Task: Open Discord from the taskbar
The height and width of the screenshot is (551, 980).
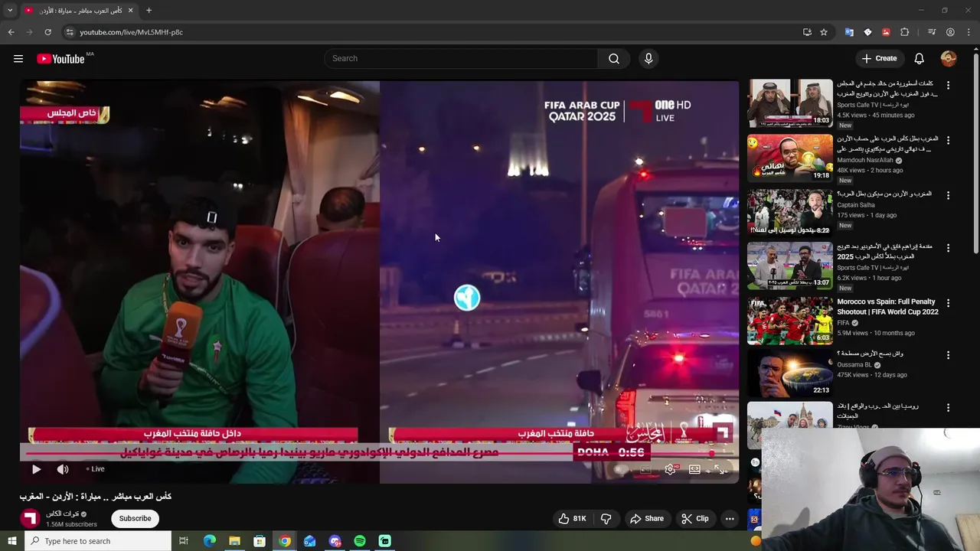Action: coord(335,541)
